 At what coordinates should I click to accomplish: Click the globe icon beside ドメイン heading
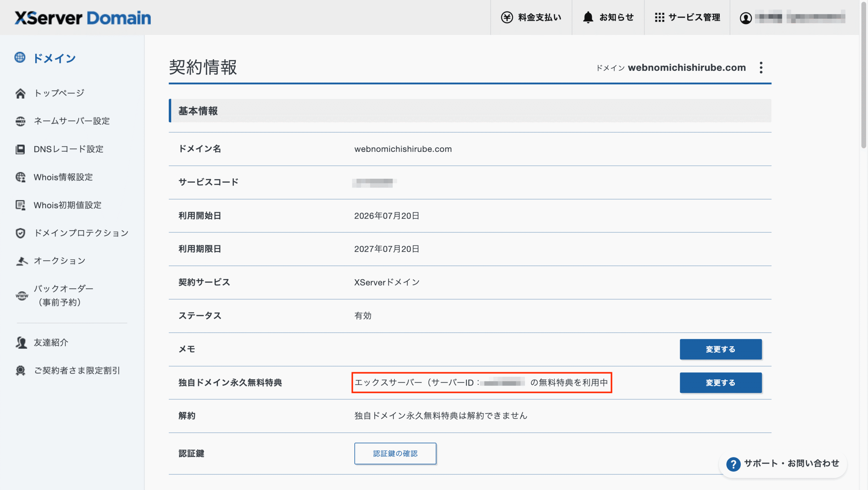[20, 58]
